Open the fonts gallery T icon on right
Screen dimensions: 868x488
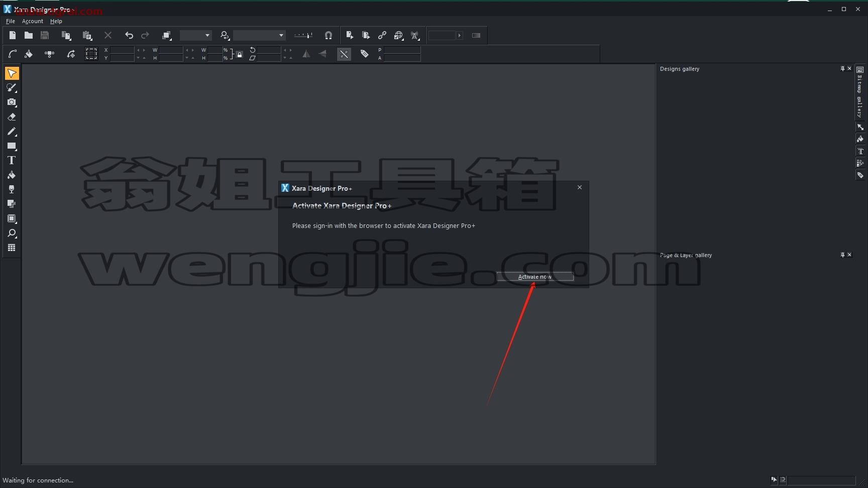(x=860, y=151)
